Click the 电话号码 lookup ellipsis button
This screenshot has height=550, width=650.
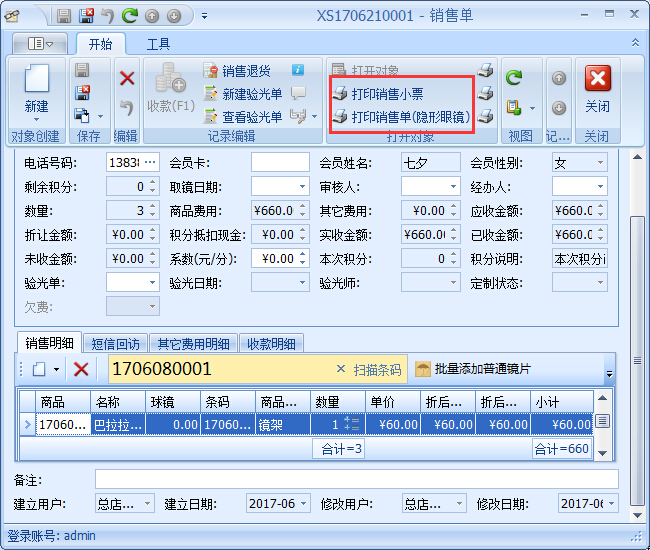(150, 162)
